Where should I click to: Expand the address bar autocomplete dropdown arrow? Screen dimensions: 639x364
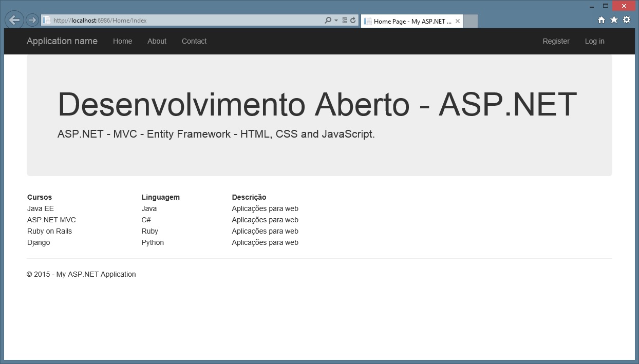click(336, 21)
